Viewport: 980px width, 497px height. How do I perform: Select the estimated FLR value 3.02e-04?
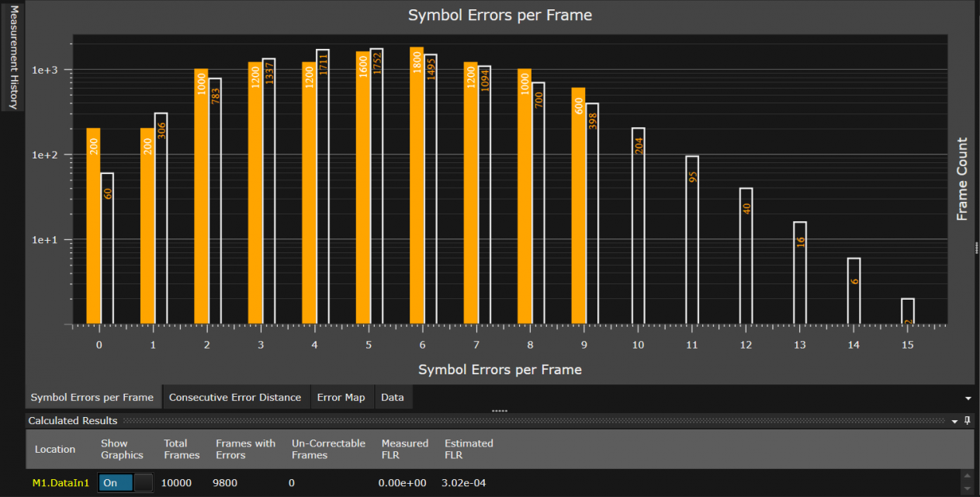coord(466,483)
